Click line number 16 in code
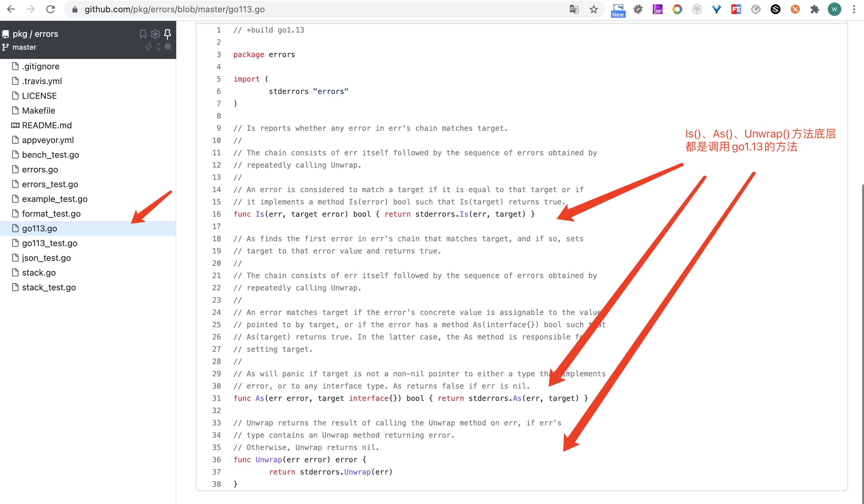 pos(217,214)
